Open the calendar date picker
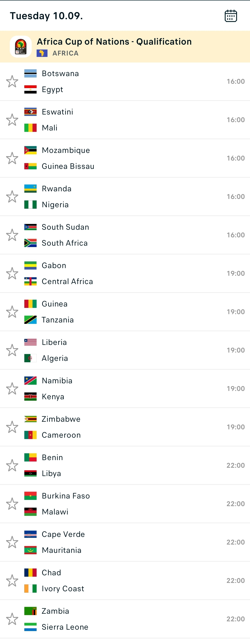Viewport: 250px width, 644px height. tap(231, 16)
